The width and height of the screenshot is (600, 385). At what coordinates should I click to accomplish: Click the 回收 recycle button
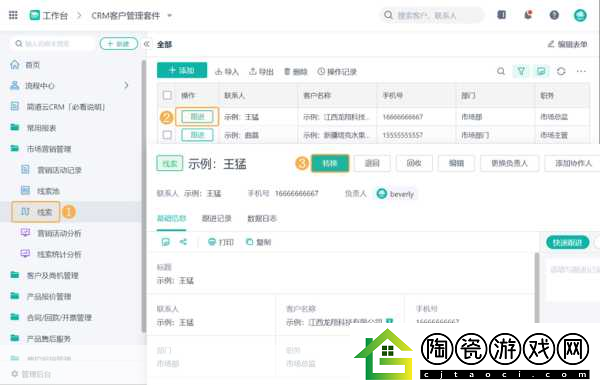click(414, 163)
